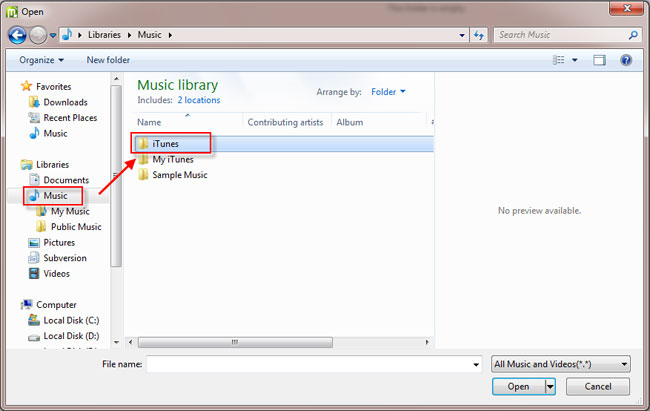Image resolution: width=650 pixels, height=411 pixels.
Task: Select Computer in the navigation pane
Action: [56, 305]
